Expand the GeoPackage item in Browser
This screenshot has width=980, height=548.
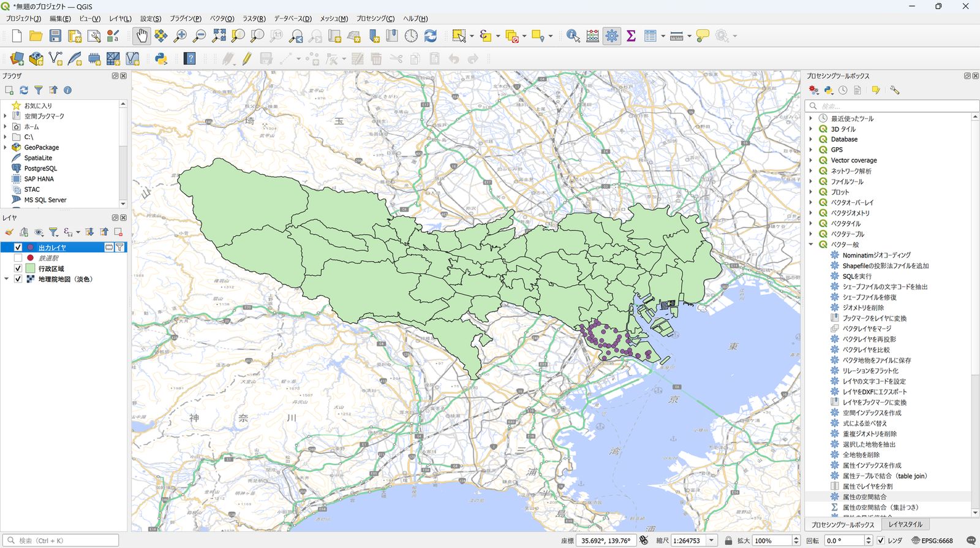pyautogui.click(x=6, y=148)
